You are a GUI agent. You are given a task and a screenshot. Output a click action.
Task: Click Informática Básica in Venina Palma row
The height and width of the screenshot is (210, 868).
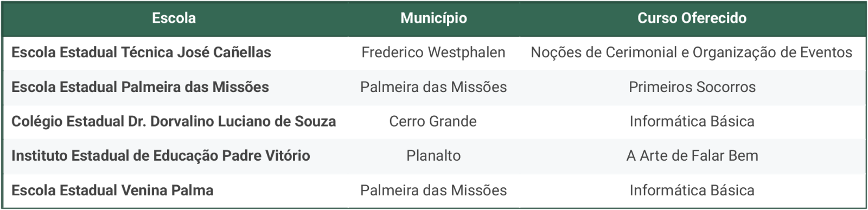[692, 191]
